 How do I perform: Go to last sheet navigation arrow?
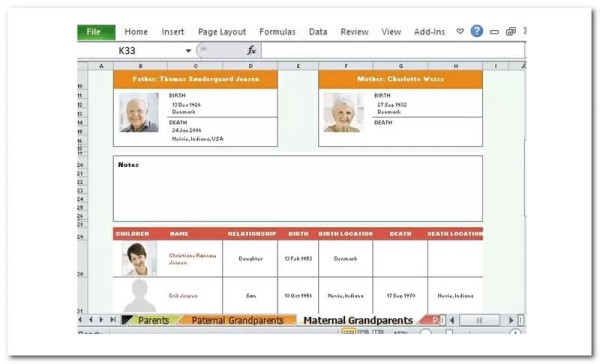(x=113, y=320)
